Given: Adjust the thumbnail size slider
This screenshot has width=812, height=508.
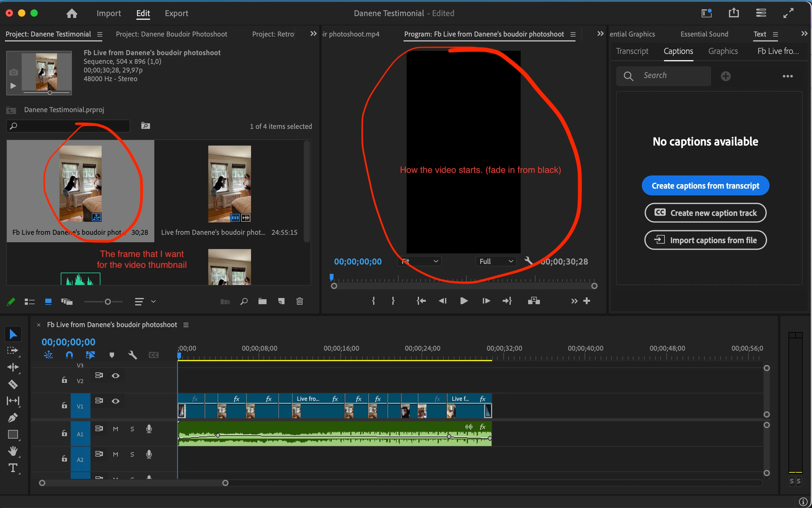Looking at the screenshot, I should point(108,302).
